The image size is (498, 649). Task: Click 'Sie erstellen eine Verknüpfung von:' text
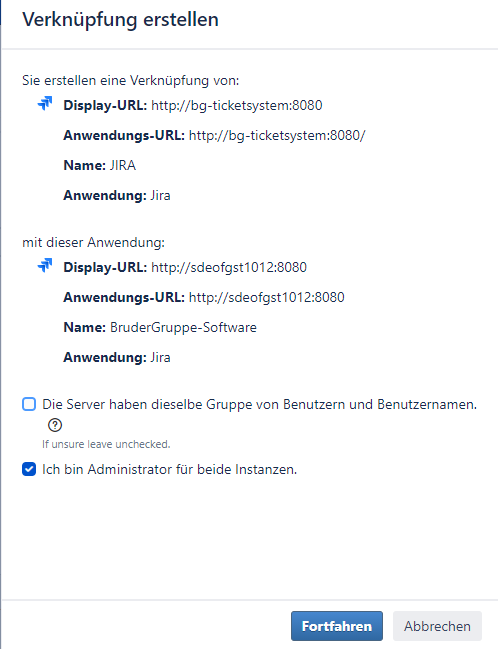131,80
